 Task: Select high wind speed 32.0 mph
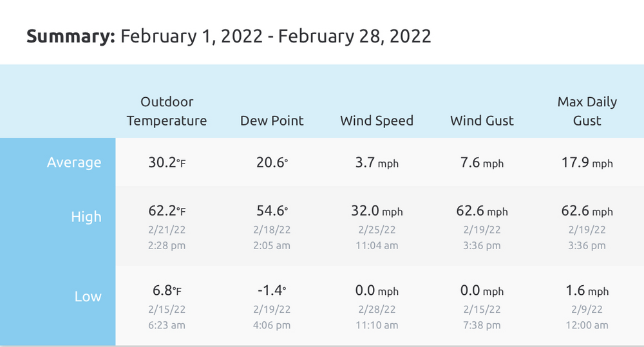pos(377,211)
